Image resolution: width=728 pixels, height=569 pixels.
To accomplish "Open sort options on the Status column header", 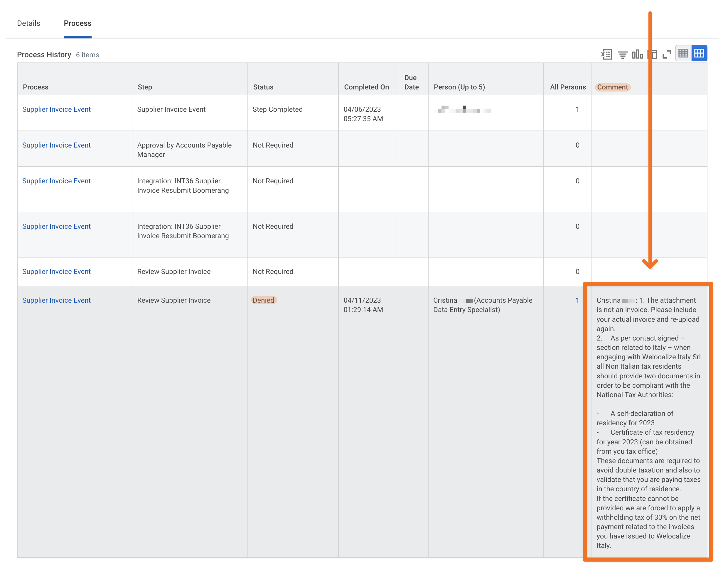I will 263,87.
